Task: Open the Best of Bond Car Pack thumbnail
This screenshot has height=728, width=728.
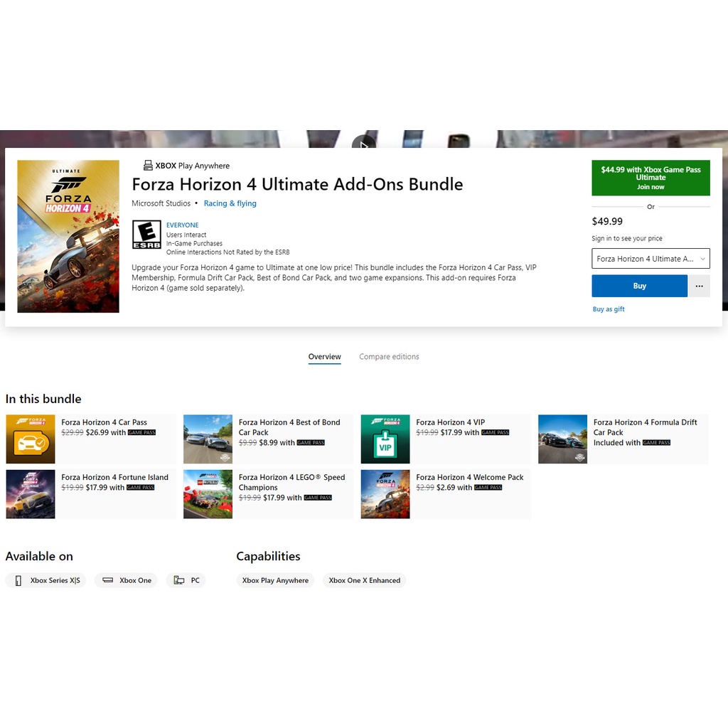Action: (x=208, y=439)
